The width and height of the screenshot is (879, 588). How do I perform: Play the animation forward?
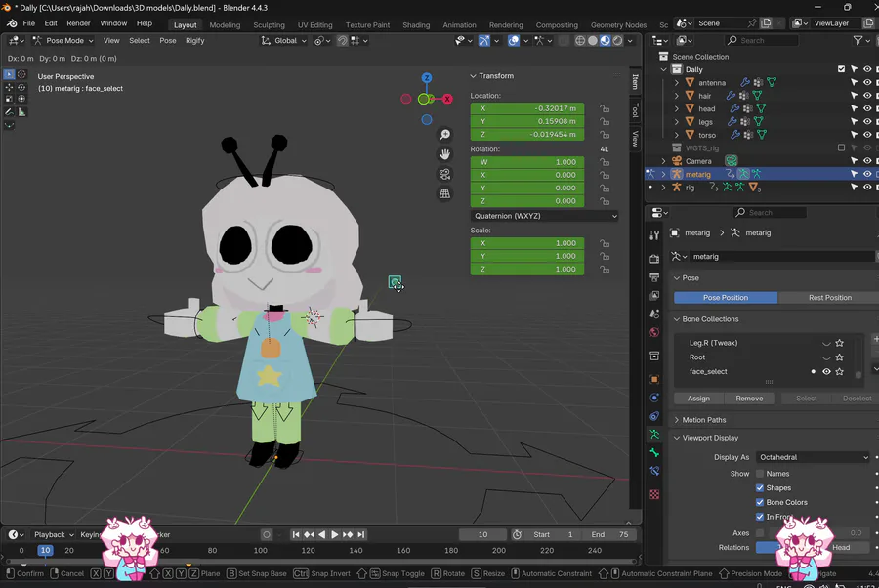[x=335, y=534]
